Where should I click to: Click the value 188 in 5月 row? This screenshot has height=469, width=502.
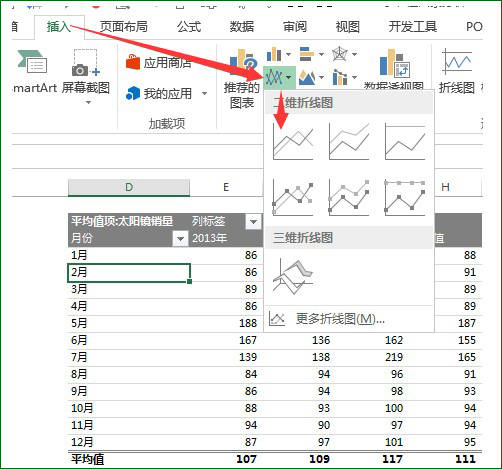[x=248, y=323]
